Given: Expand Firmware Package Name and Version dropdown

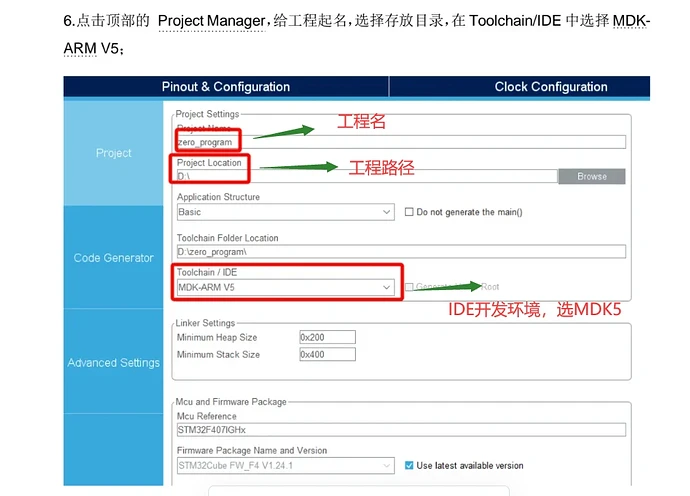Looking at the screenshot, I should pyautogui.click(x=285, y=466).
